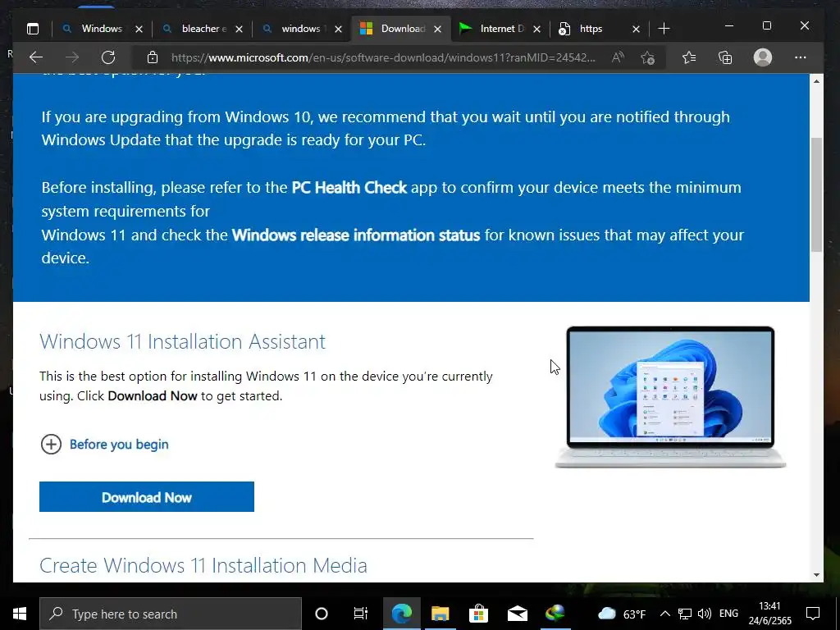Image resolution: width=840 pixels, height=630 pixels.
Task: Close the 'bleacher' tab
Action: click(239, 29)
